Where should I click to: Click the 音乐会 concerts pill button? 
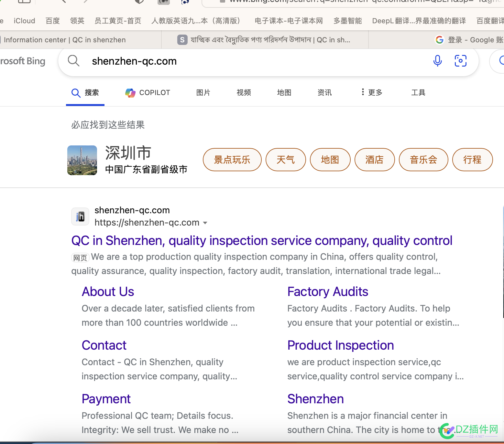[x=423, y=160]
